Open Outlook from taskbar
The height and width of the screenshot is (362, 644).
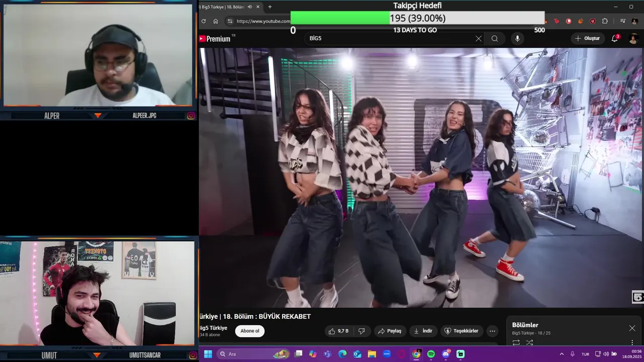tap(357, 354)
